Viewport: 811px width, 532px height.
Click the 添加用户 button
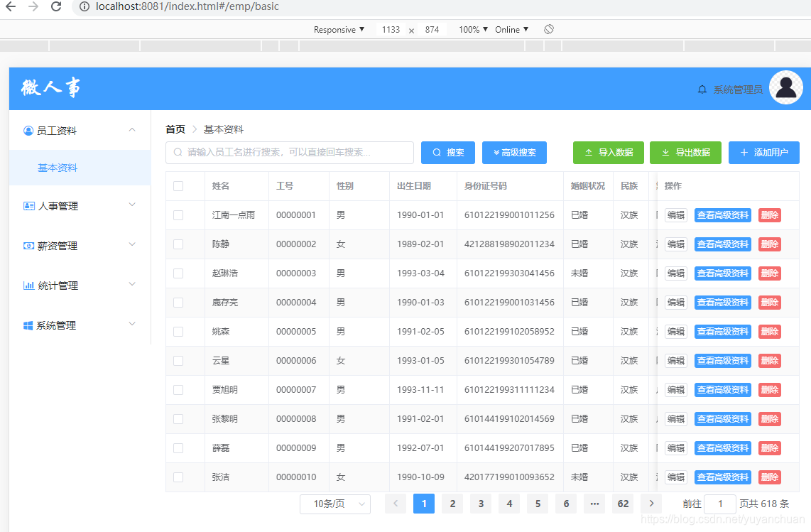tap(763, 152)
